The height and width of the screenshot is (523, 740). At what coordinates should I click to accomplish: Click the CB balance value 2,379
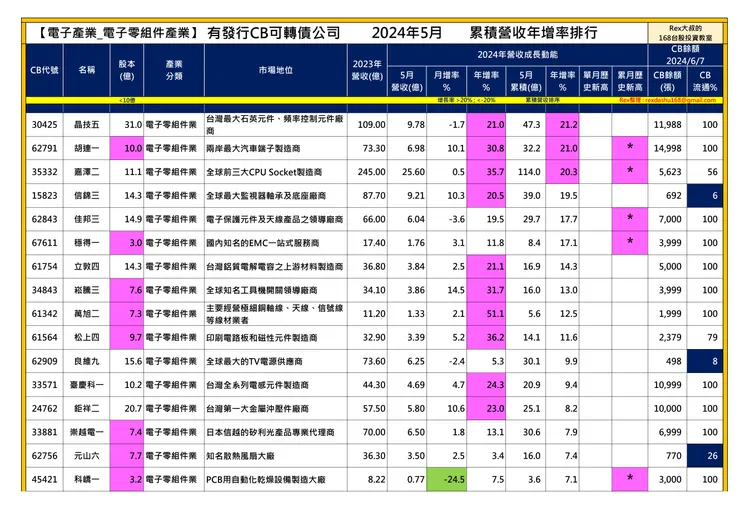[670, 337]
